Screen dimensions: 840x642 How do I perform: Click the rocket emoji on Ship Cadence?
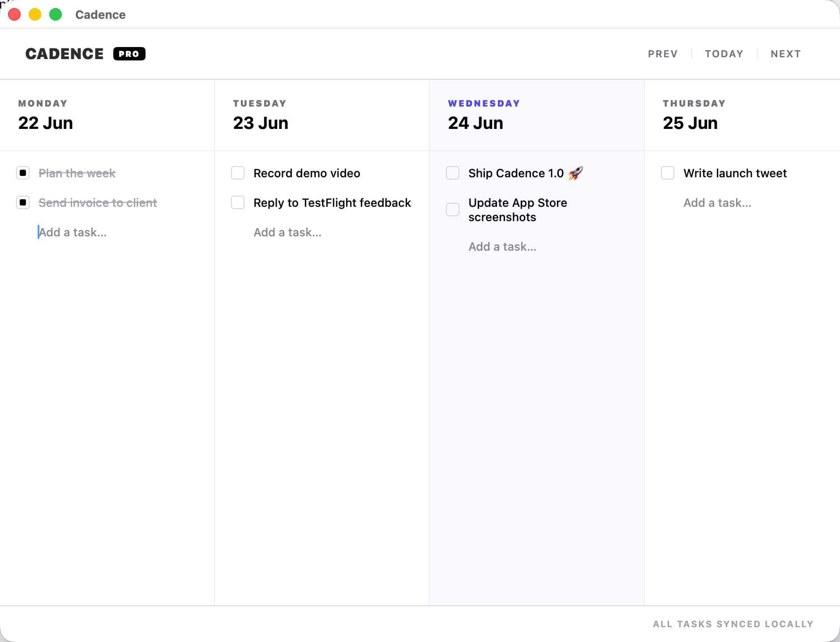point(575,173)
